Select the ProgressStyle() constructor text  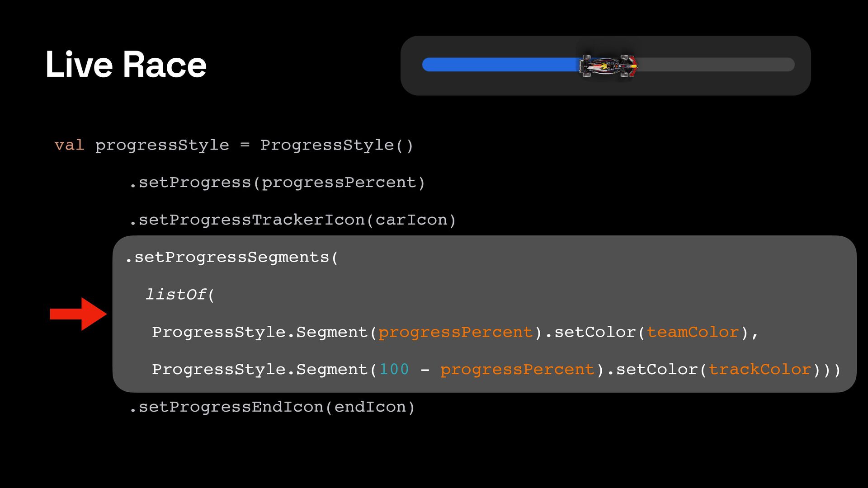tap(336, 145)
